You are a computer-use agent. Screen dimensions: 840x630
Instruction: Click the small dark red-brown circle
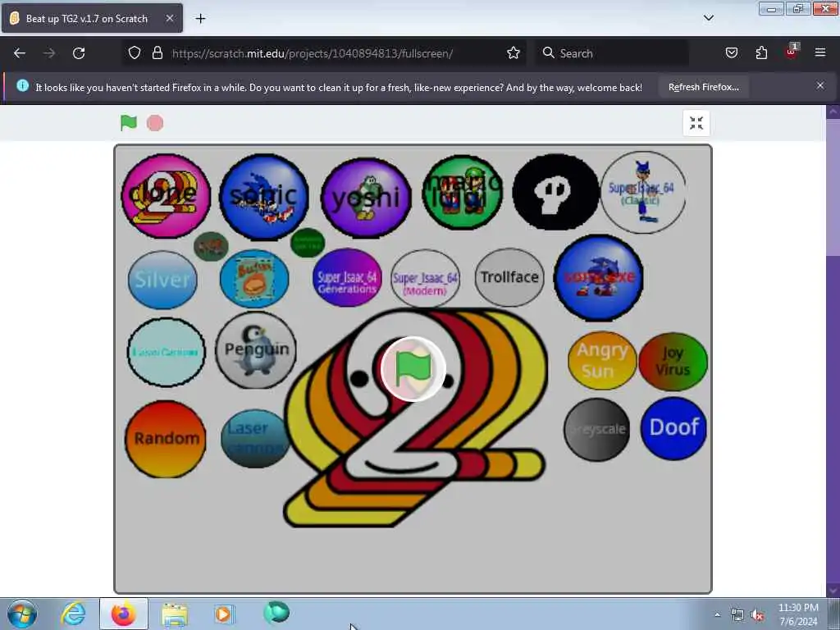click(x=211, y=246)
